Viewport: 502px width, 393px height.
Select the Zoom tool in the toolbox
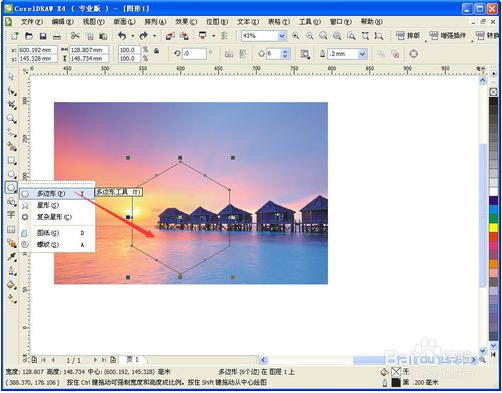pyautogui.click(x=11, y=119)
